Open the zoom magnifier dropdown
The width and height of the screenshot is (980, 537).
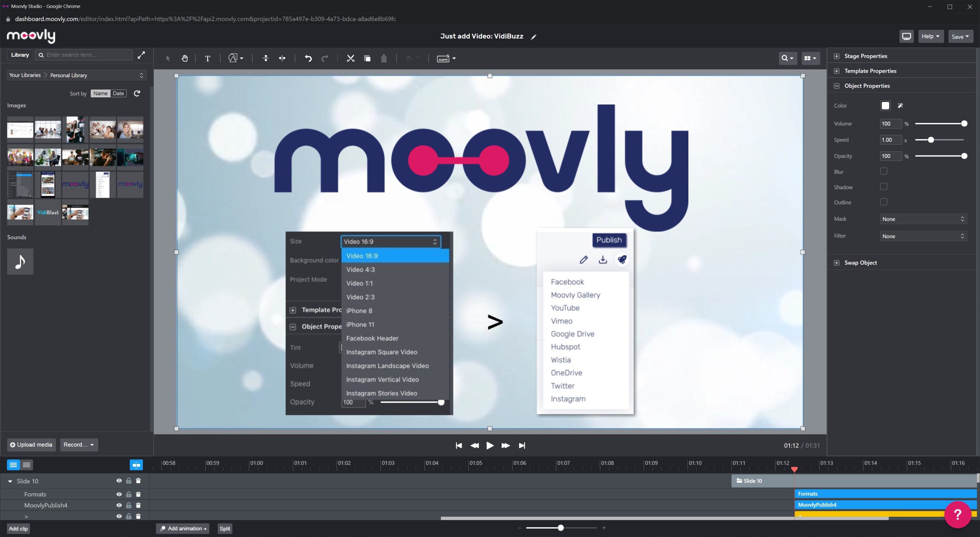point(787,58)
